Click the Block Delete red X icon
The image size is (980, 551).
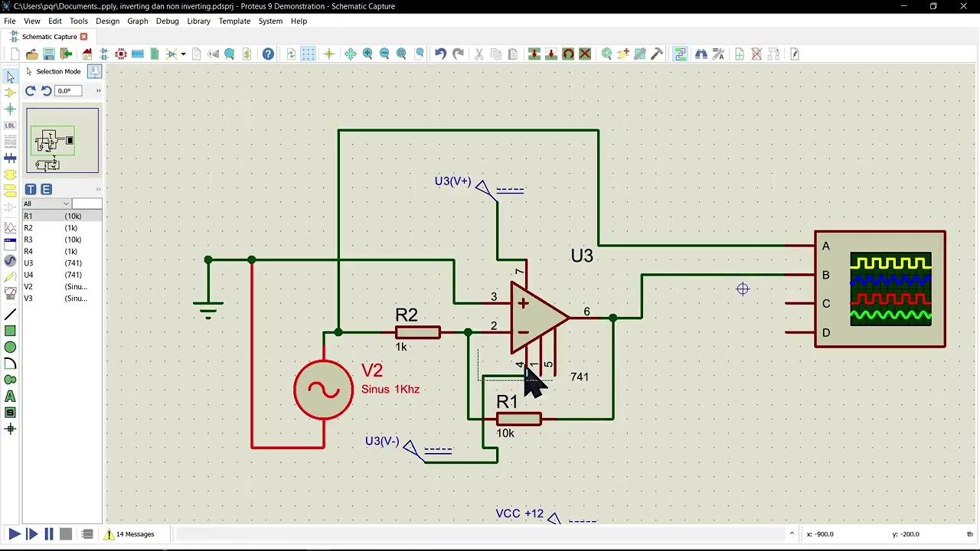(585, 54)
